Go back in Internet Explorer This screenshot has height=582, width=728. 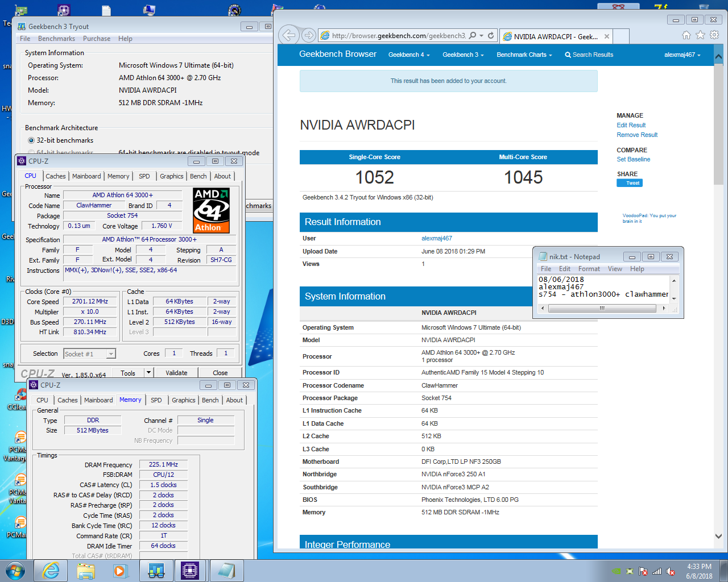289,35
